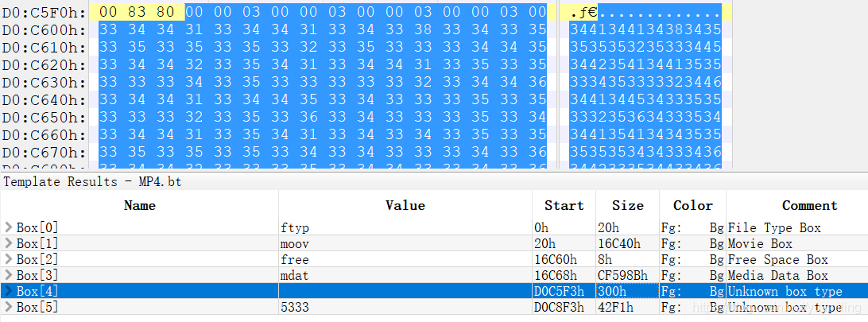The image size is (868, 322).
Task: Click the D0:C670h address row label
Action: click(x=45, y=152)
